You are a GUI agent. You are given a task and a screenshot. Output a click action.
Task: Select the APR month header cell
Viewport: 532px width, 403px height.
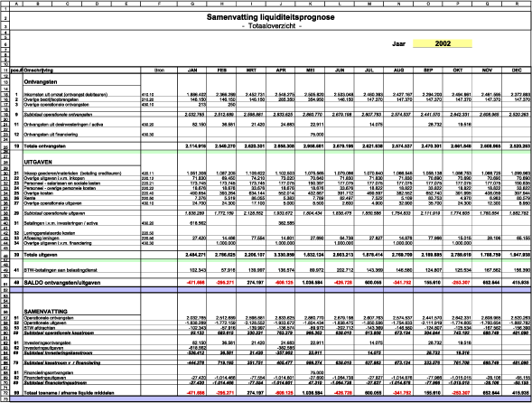[281, 70]
